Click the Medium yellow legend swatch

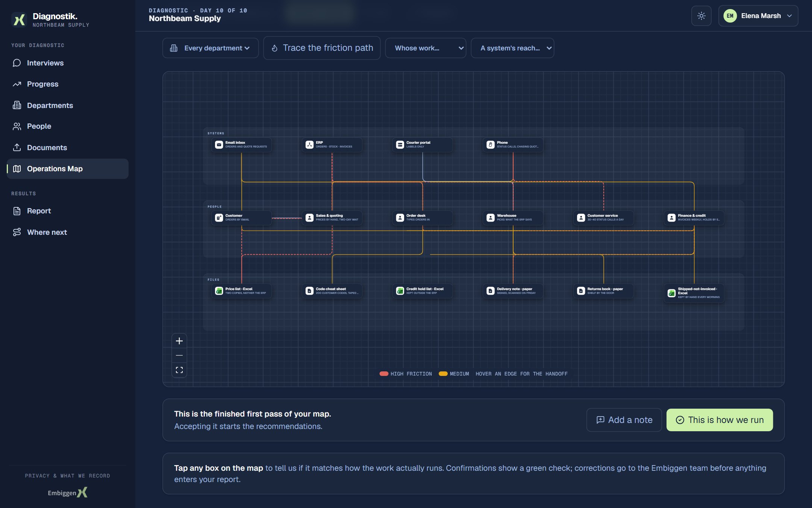point(443,374)
